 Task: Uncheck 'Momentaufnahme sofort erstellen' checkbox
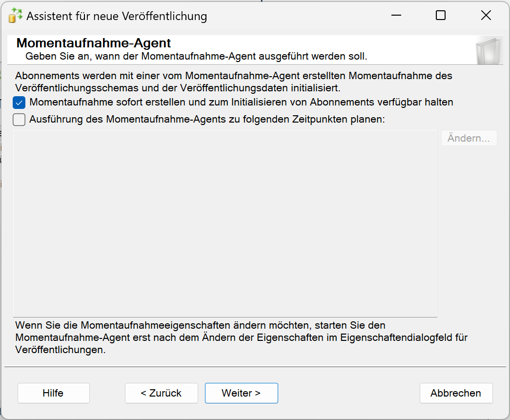coord(19,103)
